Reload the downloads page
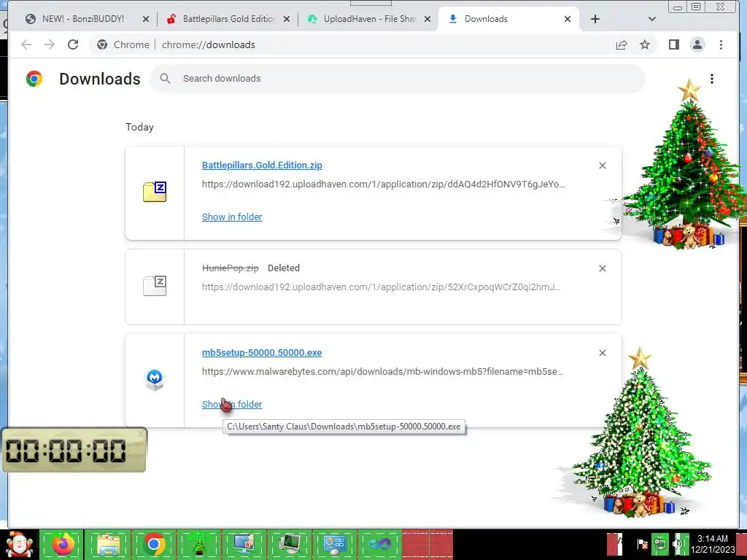This screenshot has width=747, height=560. 73,44
